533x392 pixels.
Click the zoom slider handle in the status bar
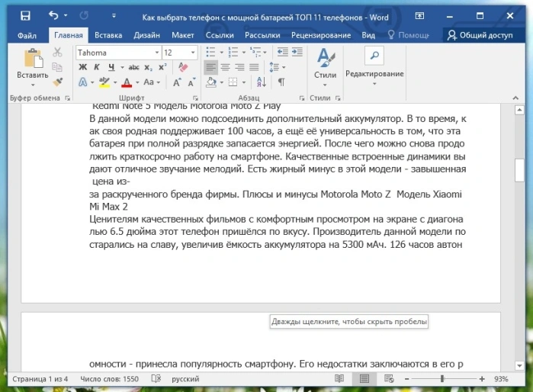coord(442,378)
